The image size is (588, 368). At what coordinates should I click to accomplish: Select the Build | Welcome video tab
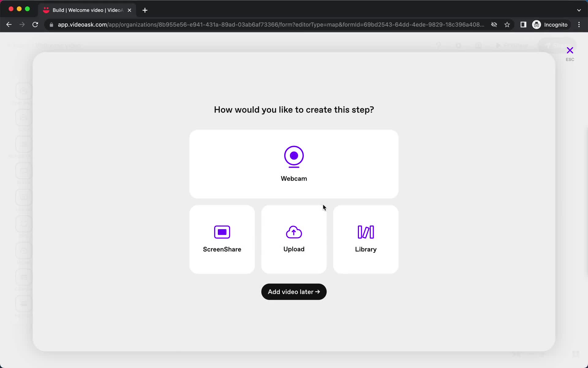87,10
